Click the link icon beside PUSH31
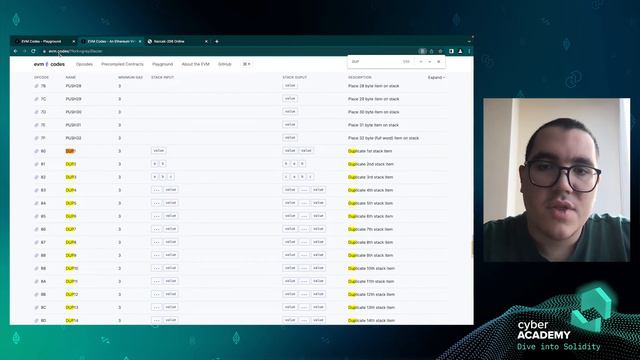640x360 pixels. point(36,125)
